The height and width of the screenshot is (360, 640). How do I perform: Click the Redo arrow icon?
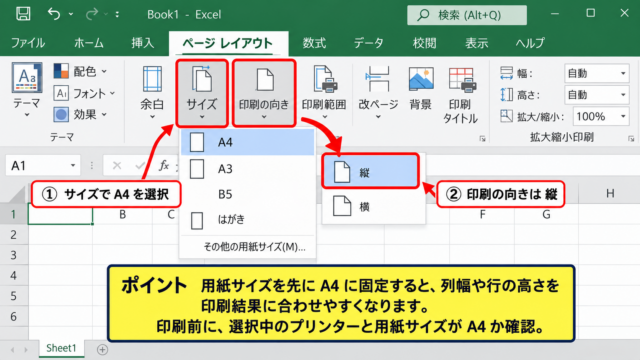(92, 14)
